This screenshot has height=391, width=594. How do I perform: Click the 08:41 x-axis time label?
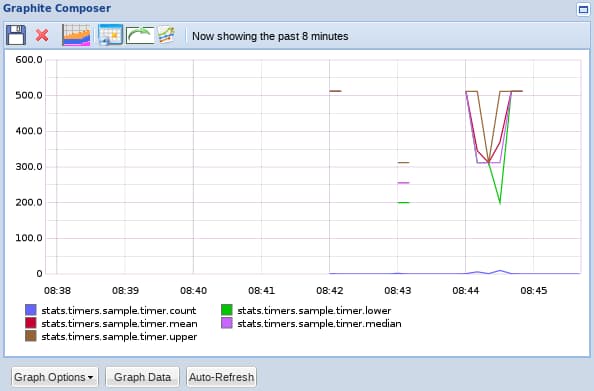261,291
